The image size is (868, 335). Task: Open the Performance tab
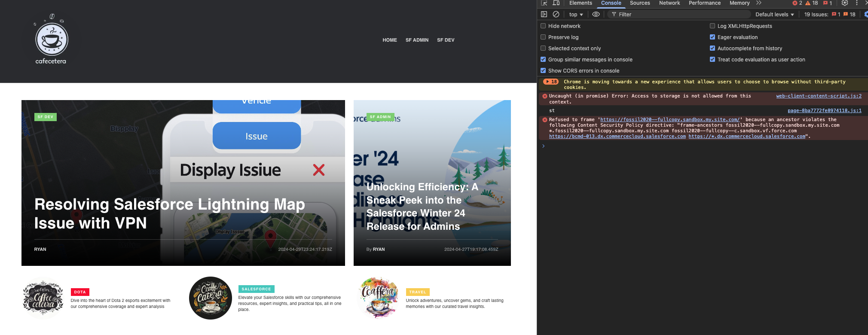(705, 3)
